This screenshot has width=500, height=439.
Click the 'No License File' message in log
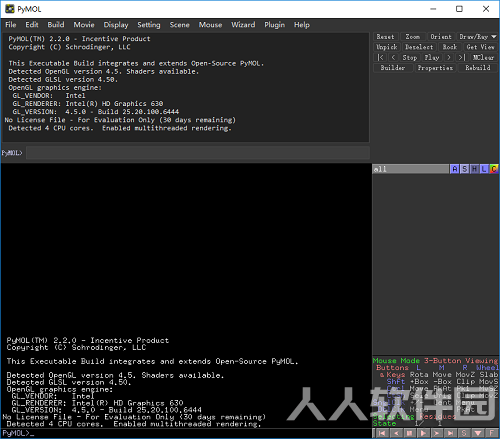tap(120, 120)
